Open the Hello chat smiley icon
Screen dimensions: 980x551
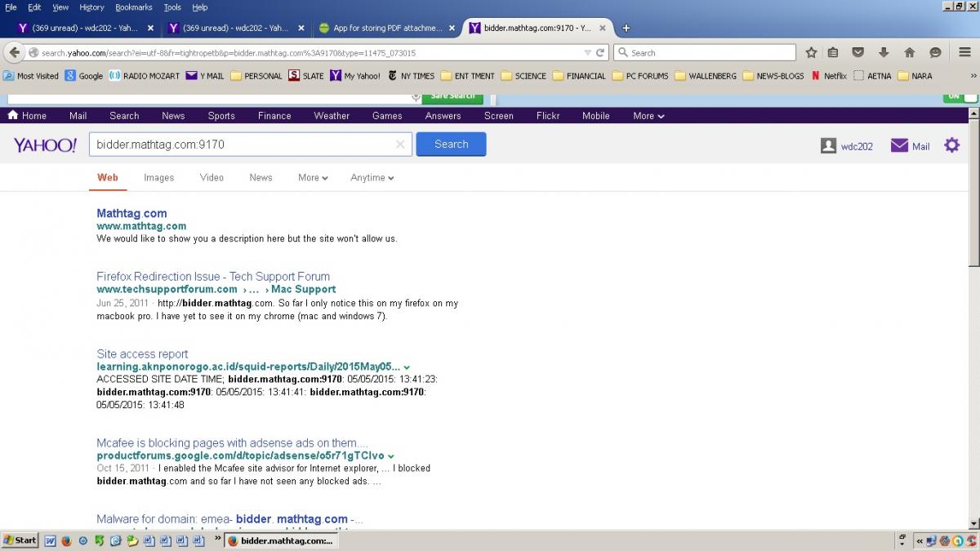pos(936,52)
